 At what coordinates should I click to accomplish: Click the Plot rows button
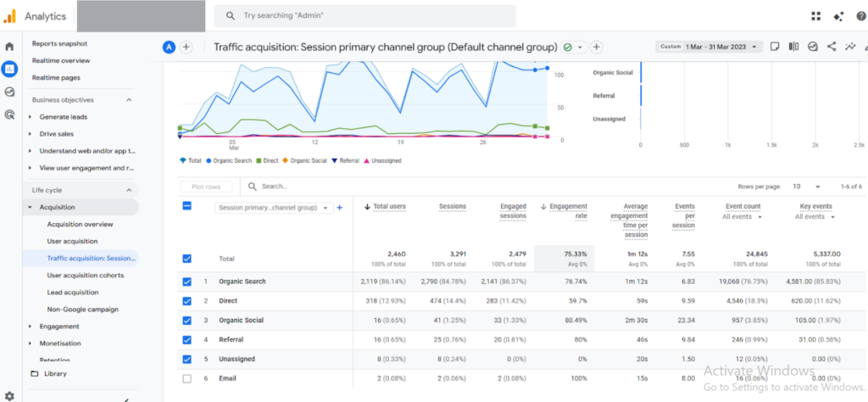coord(206,187)
